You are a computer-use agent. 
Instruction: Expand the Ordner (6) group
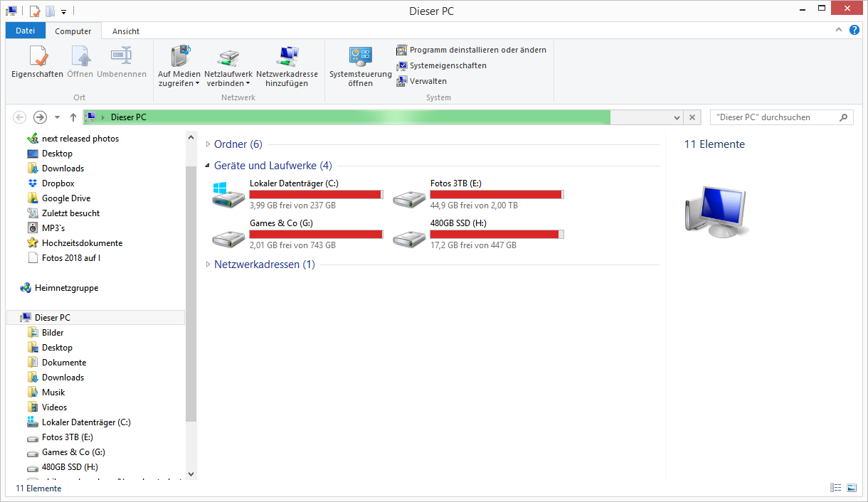point(208,144)
